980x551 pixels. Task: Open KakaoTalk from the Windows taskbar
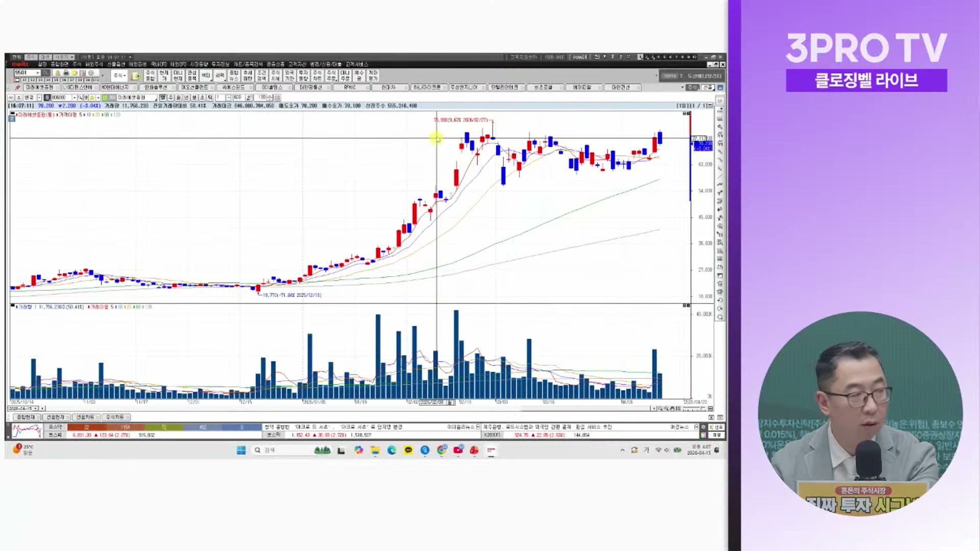click(408, 450)
